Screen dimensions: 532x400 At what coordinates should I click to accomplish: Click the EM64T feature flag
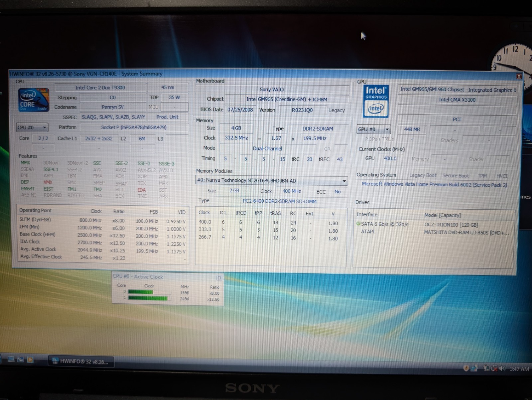tap(28, 189)
